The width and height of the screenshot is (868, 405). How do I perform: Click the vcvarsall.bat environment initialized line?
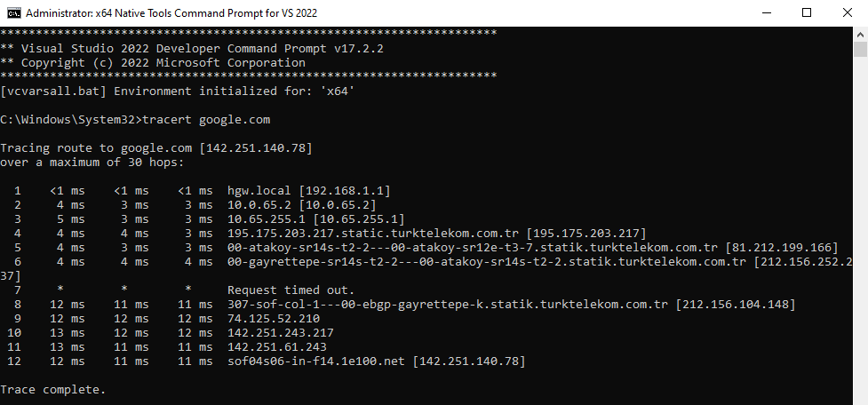pos(177,91)
